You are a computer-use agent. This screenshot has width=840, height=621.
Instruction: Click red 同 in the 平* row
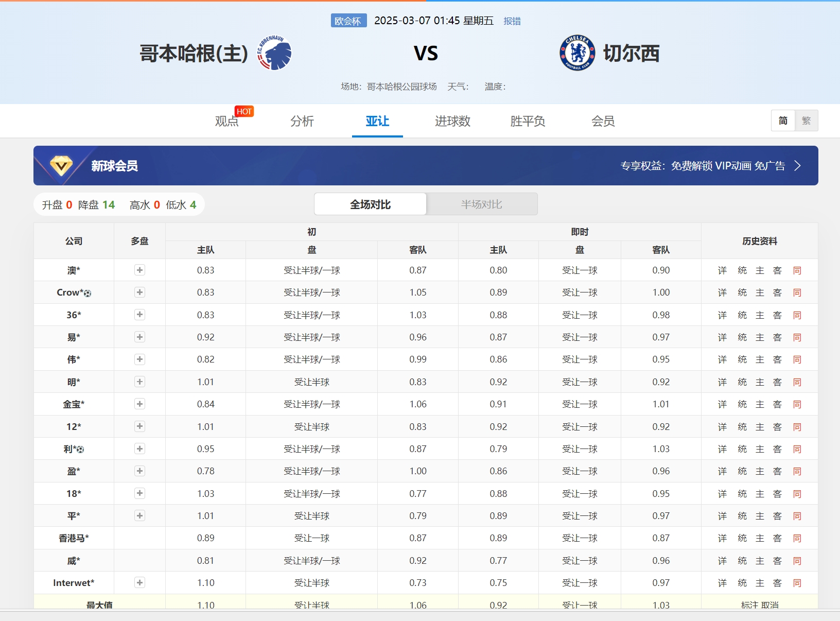pyautogui.click(x=797, y=516)
